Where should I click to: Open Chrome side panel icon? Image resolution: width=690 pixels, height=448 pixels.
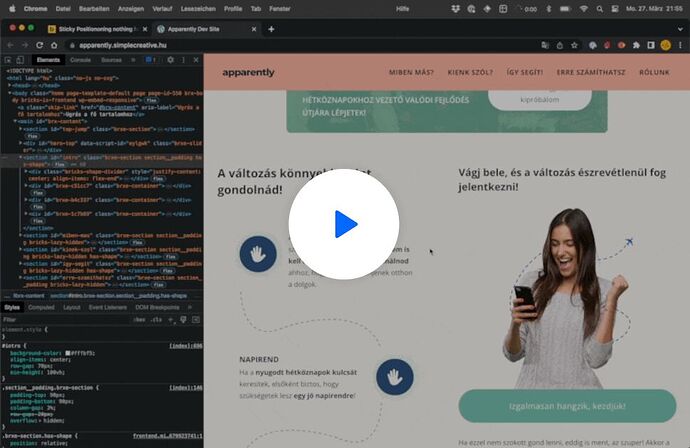[651, 45]
